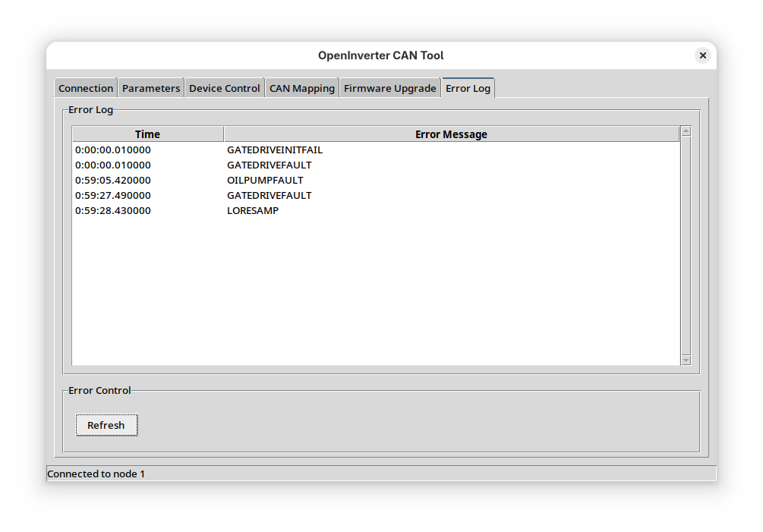Click the 0:59:27.490000 timestamp cell

pos(113,195)
